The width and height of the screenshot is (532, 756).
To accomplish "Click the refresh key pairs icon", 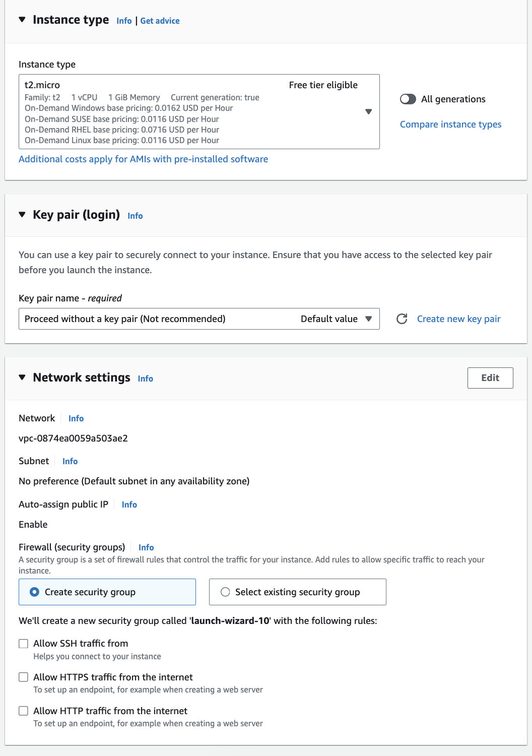I will (402, 319).
